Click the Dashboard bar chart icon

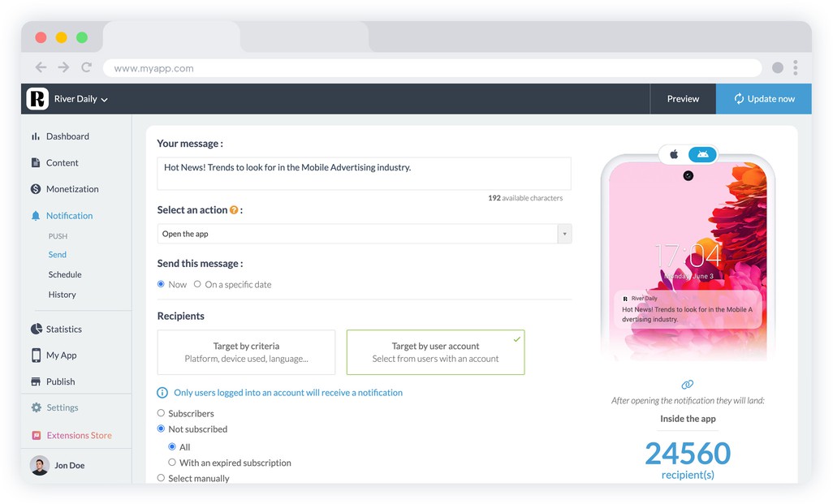coord(36,137)
